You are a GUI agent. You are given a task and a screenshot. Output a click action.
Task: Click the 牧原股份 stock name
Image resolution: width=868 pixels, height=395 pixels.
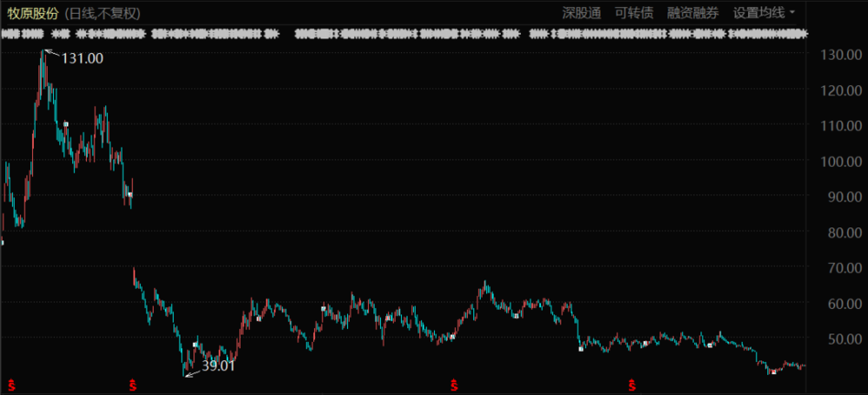33,13
